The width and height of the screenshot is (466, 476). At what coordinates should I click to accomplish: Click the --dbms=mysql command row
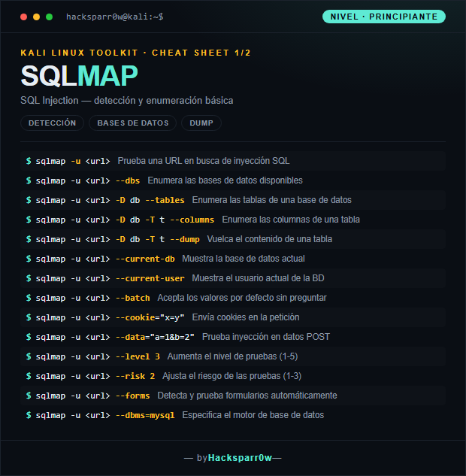pyautogui.click(x=233, y=415)
